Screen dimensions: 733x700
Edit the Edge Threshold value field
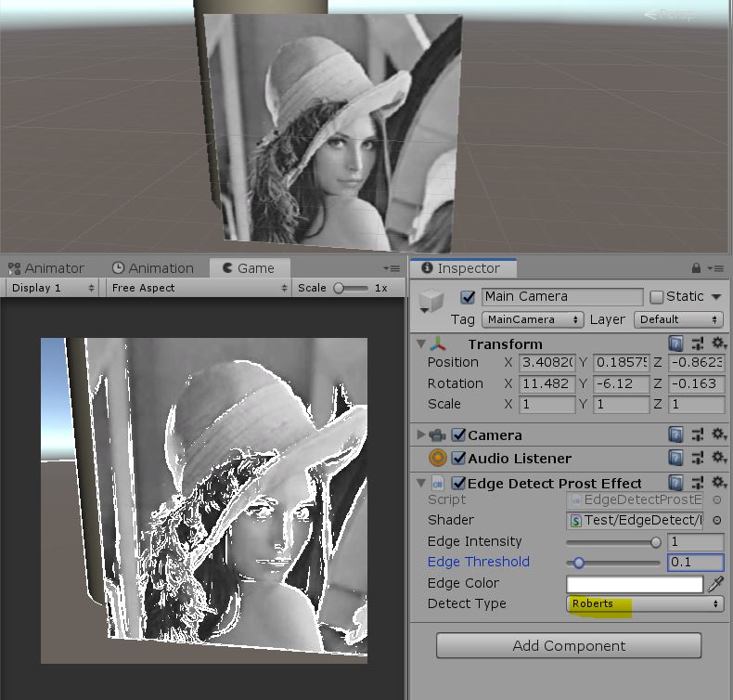[695, 562]
